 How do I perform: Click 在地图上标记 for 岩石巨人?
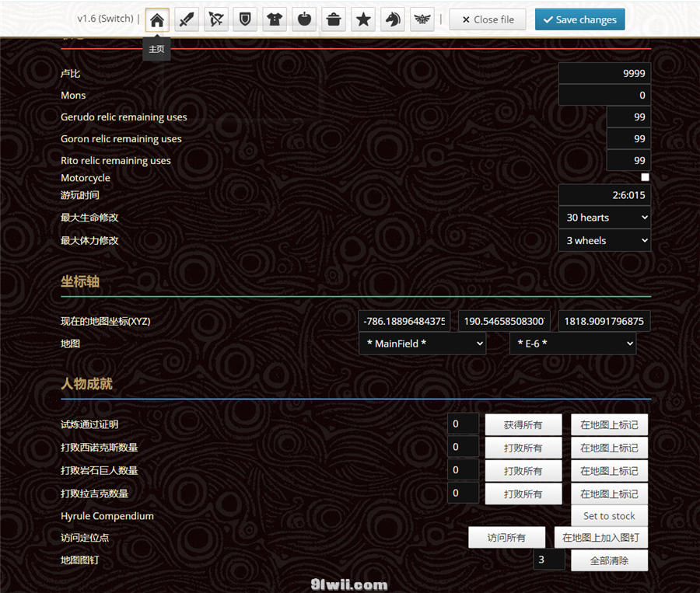[609, 471]
